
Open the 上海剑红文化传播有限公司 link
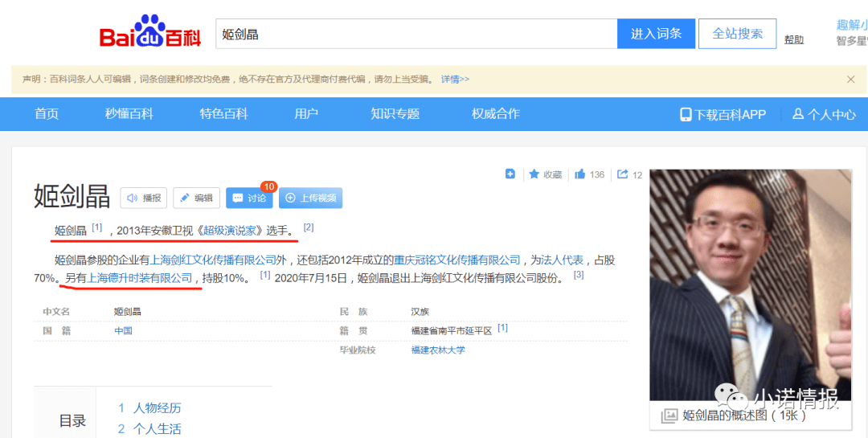pos(213,260)
